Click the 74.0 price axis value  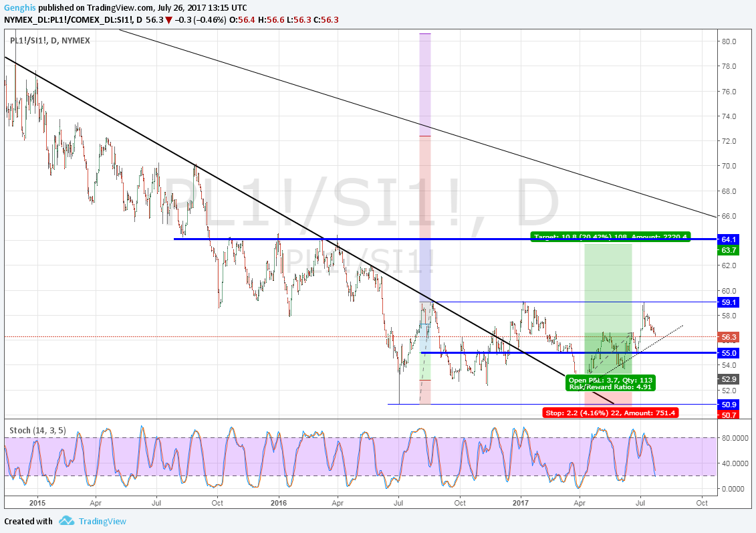pyautogui.click(x=729, y=116)
